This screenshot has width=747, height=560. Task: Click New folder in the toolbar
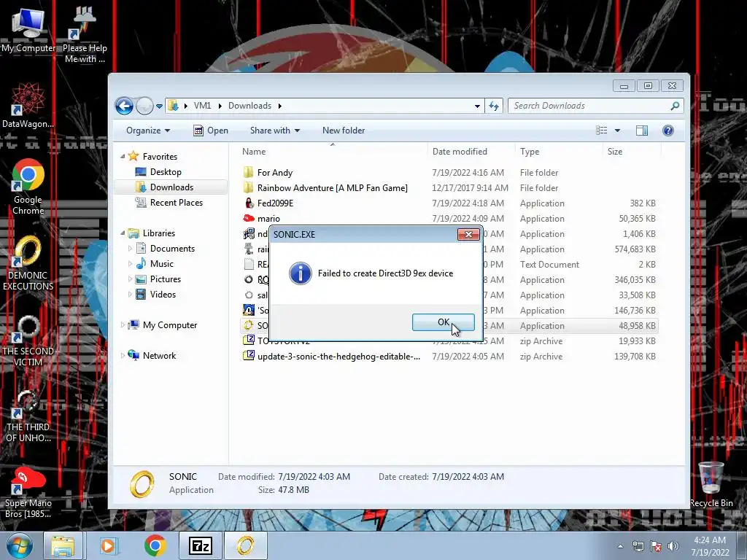point(344,131)
